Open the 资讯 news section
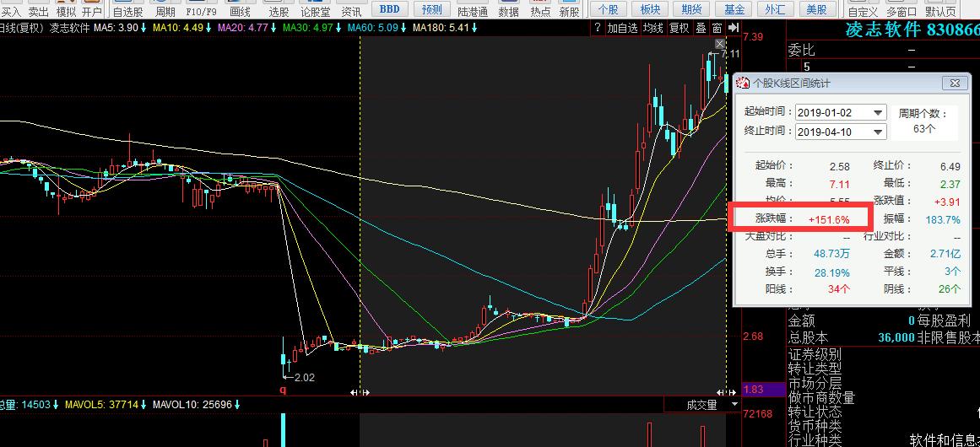The height and width of the screenshot is (447, 980). tap(351, 11)
